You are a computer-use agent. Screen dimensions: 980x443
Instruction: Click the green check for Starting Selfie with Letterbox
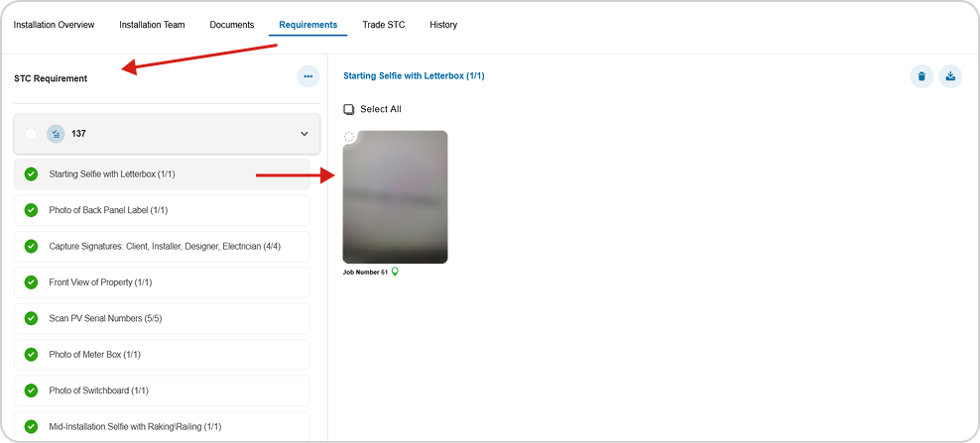(x=31, y=174)
